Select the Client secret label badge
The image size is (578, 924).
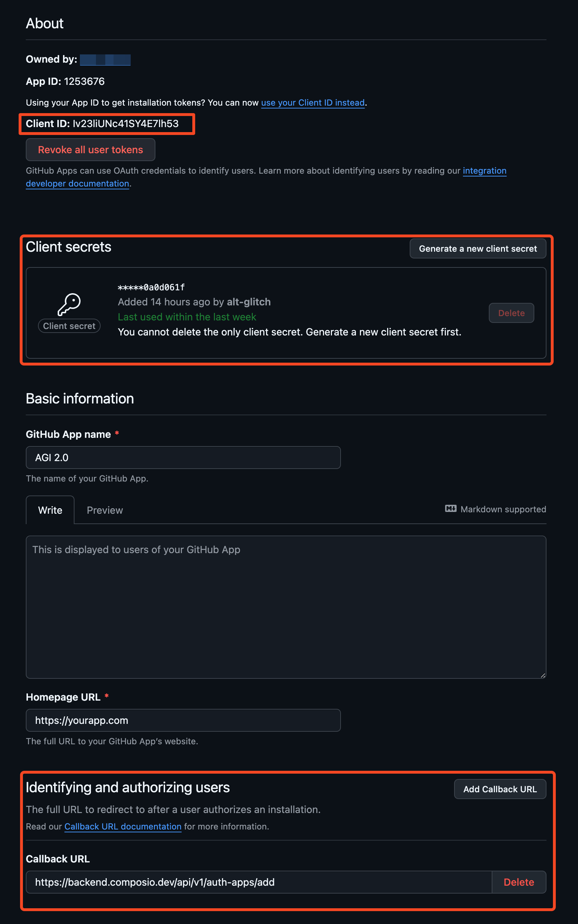click(x=69, y=325)
